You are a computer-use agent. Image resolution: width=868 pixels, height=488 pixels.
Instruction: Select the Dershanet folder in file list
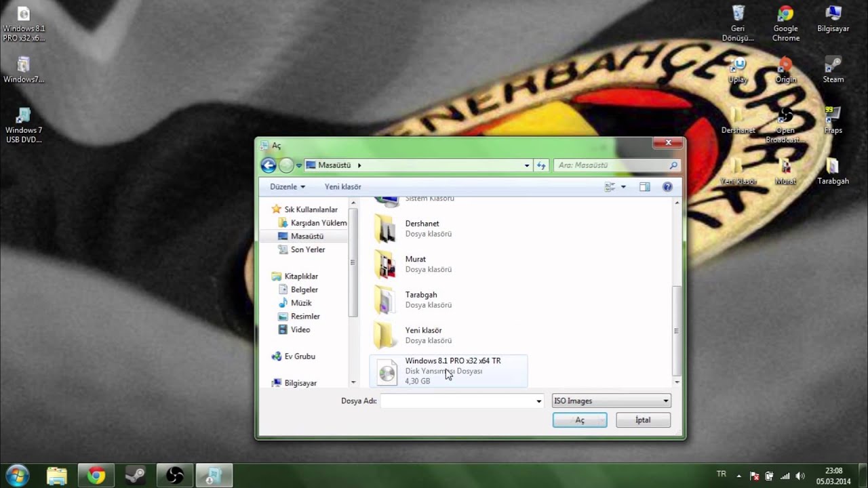(448, 228)
